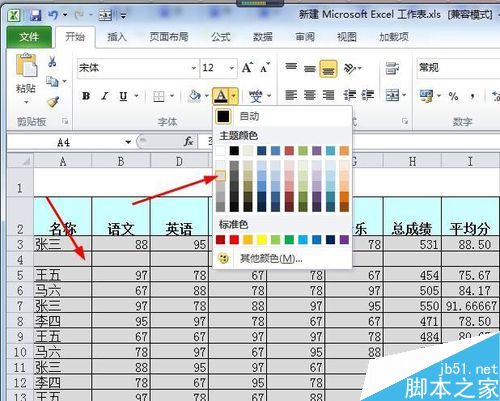Click the Font Color A icon

(221, 96)
